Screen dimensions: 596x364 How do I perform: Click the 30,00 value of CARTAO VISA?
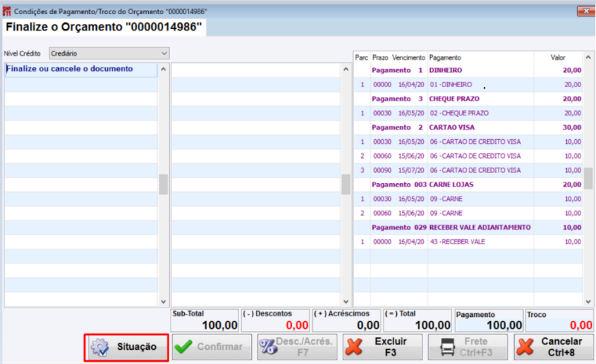[571, 127]
